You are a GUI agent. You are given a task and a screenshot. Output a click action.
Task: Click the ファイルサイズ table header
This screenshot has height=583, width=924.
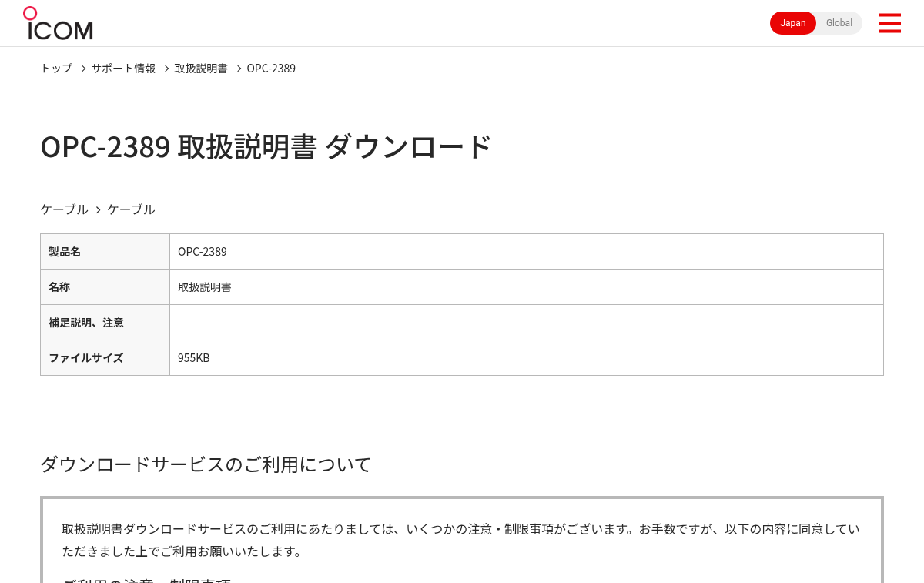[x=105, y=358]
